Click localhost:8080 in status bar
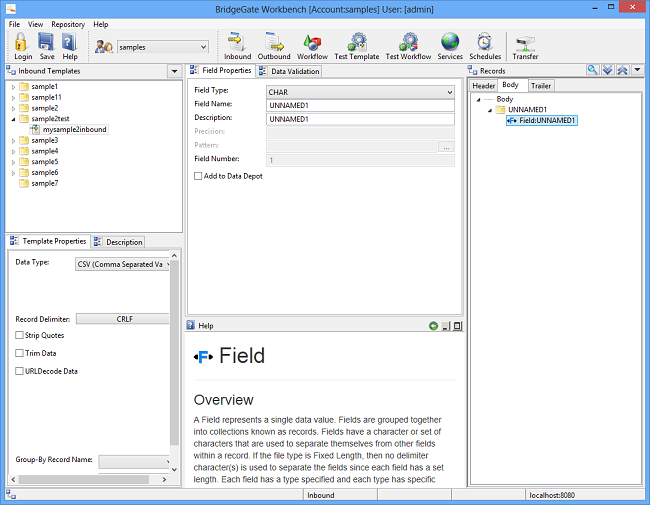Screen dimensions: 650x505 point(552,495)
